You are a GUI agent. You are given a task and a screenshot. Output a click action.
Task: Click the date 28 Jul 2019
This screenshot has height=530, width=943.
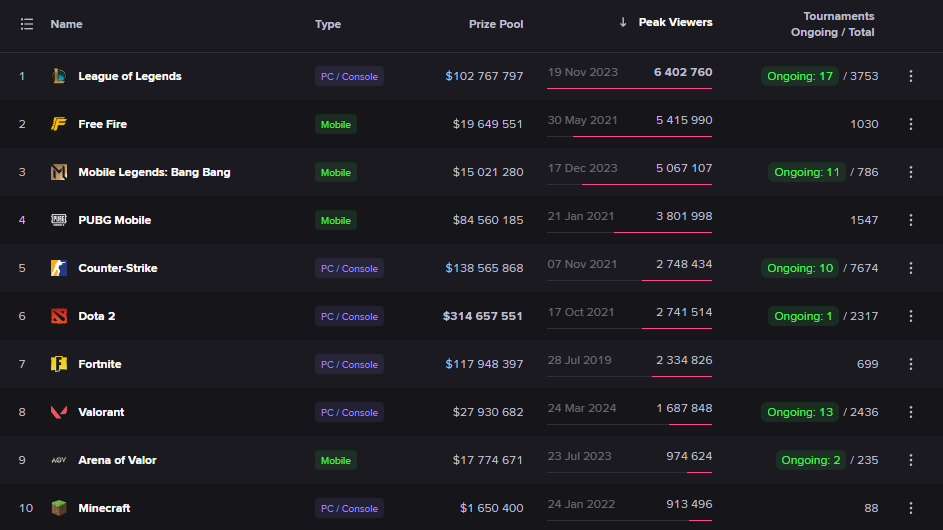[579, 360]
